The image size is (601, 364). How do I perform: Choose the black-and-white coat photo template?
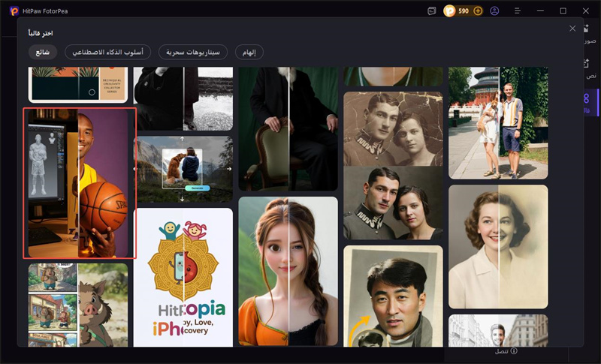coord(183,99)
